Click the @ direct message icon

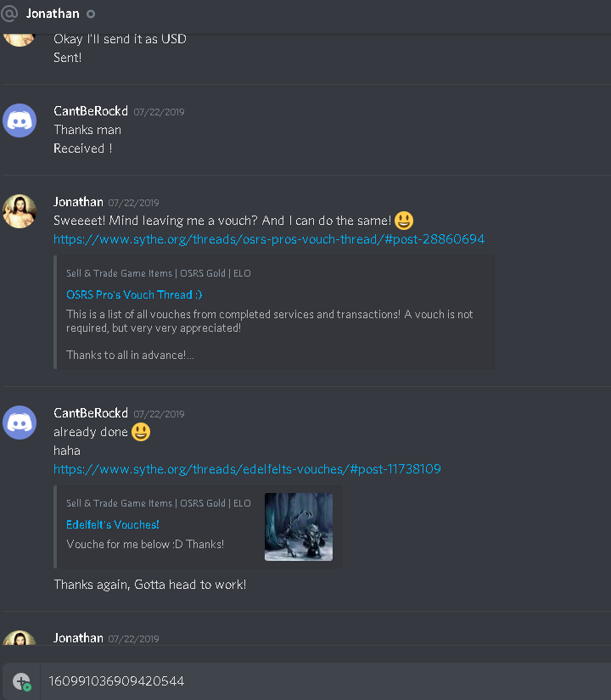click(9, 14)
